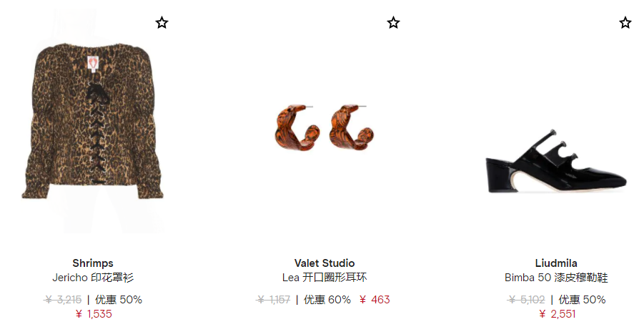Click original price ¥ 1,157
This screenshot has width=644, height=332.
pyautogui.click(x=273, y=300)
